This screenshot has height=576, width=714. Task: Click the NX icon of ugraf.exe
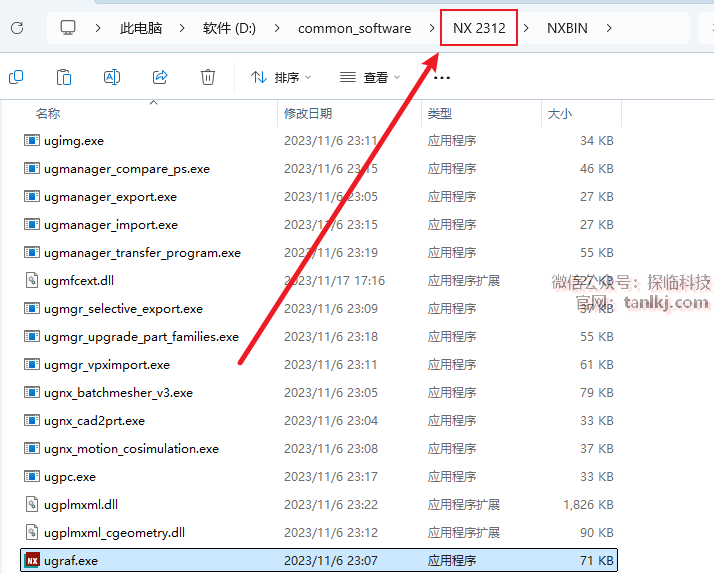[32, 560]
